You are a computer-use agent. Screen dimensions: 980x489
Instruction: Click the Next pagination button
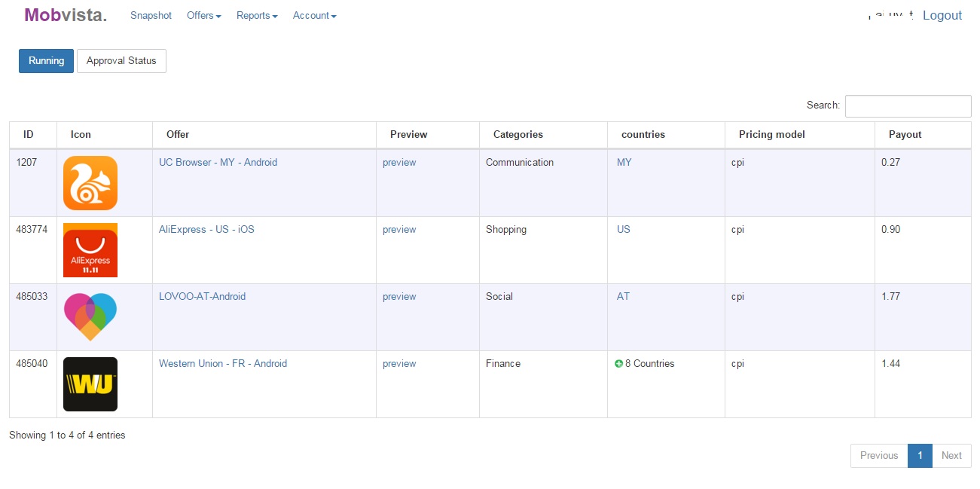pos(951,456)
